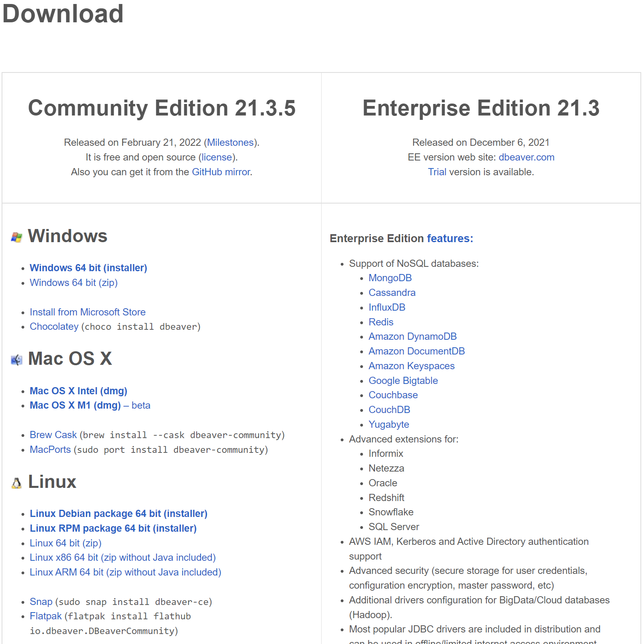The image size is (644, 644).
Task: Click the Informix list item
Action: pyautogui.click(x=386, y=454)
